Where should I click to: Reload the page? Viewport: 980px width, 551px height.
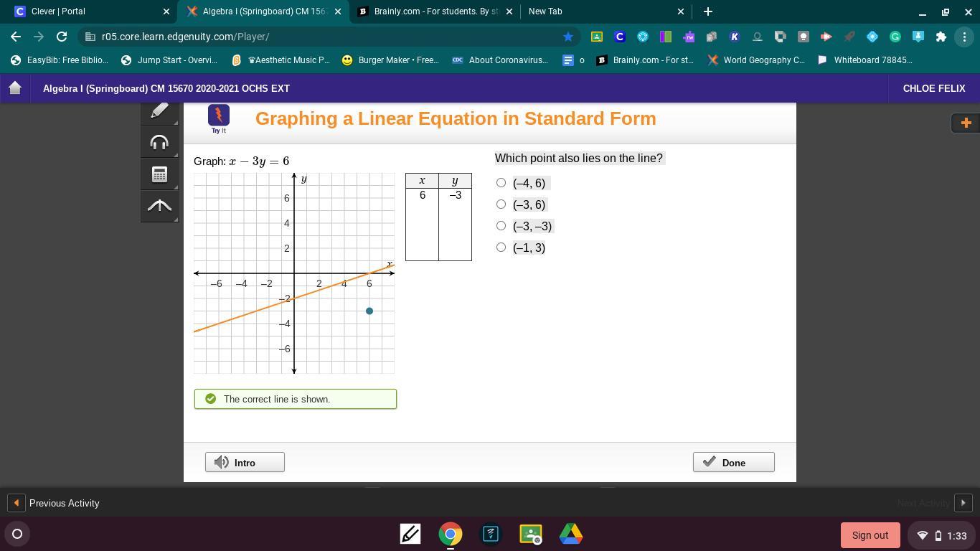click(x=62, y=37)
